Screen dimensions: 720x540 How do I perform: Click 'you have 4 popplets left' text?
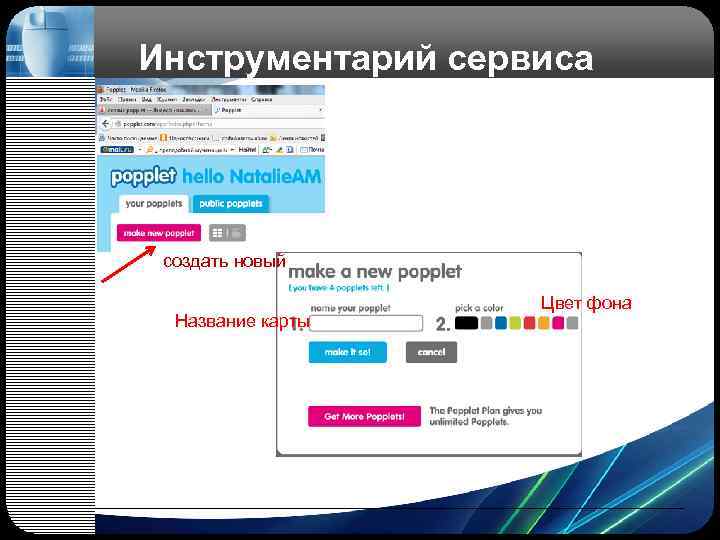[339, 288]
